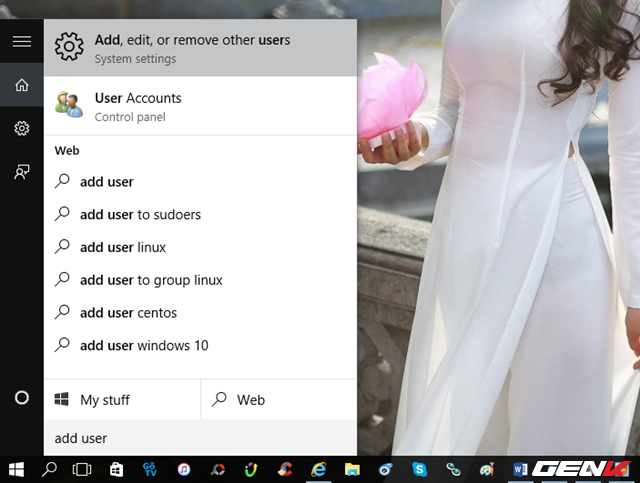
Task: Open Internet Explorer from taskbar
Action: click(x=319, y=470)
